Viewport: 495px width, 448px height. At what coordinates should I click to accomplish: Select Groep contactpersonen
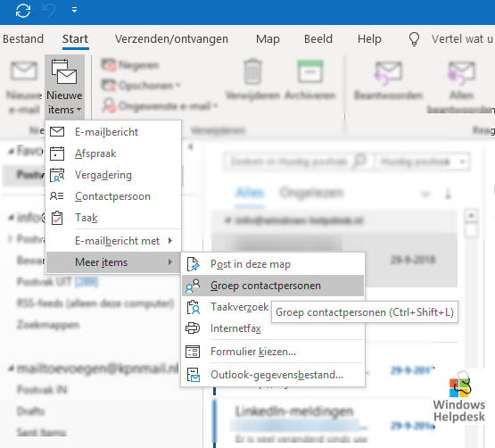click(x=273, y=286)
